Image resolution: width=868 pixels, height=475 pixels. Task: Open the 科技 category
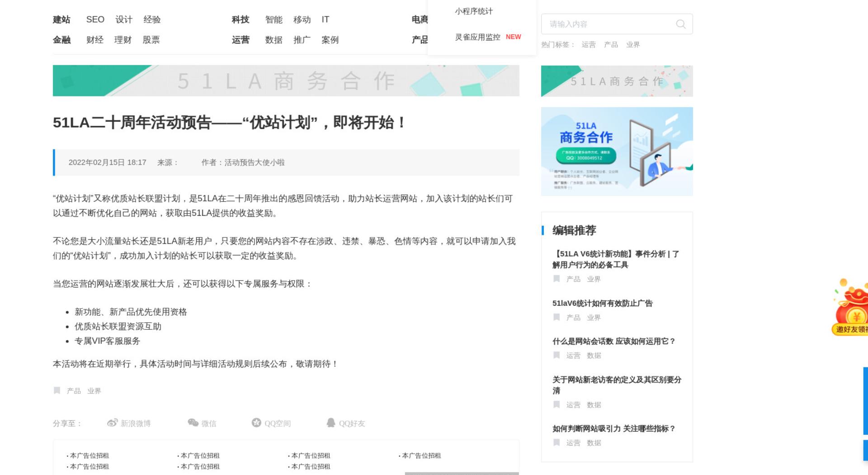[241, 19]
